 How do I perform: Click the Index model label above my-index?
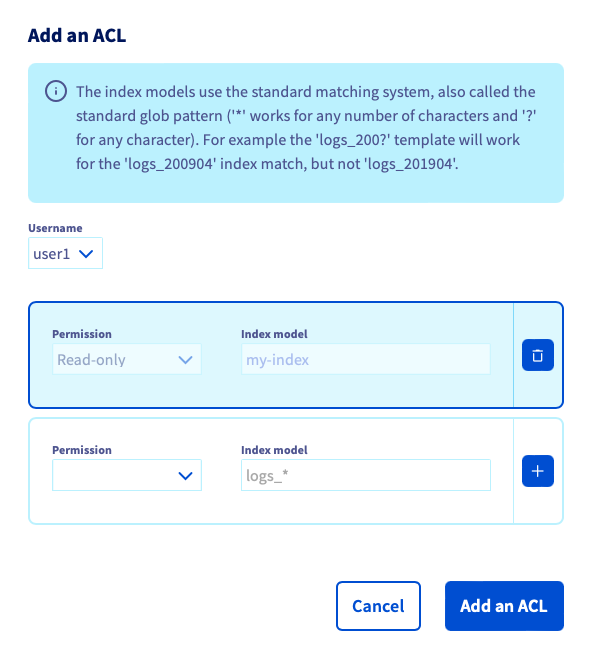pos(274,334)
